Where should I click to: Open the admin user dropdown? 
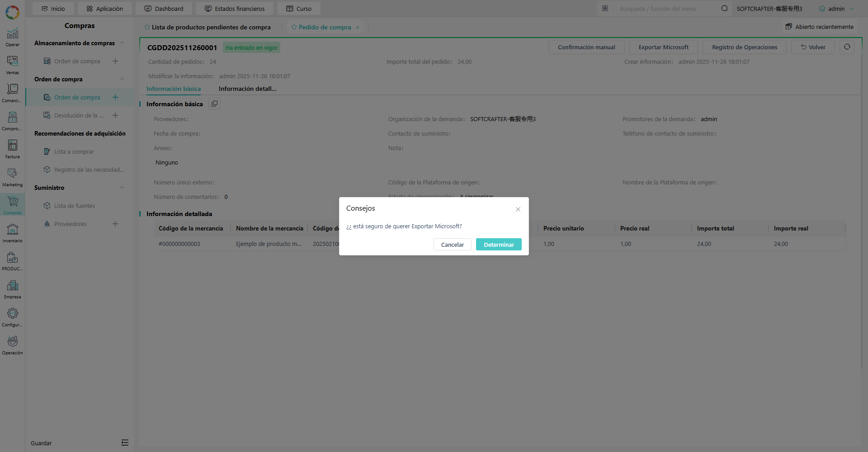836,9
